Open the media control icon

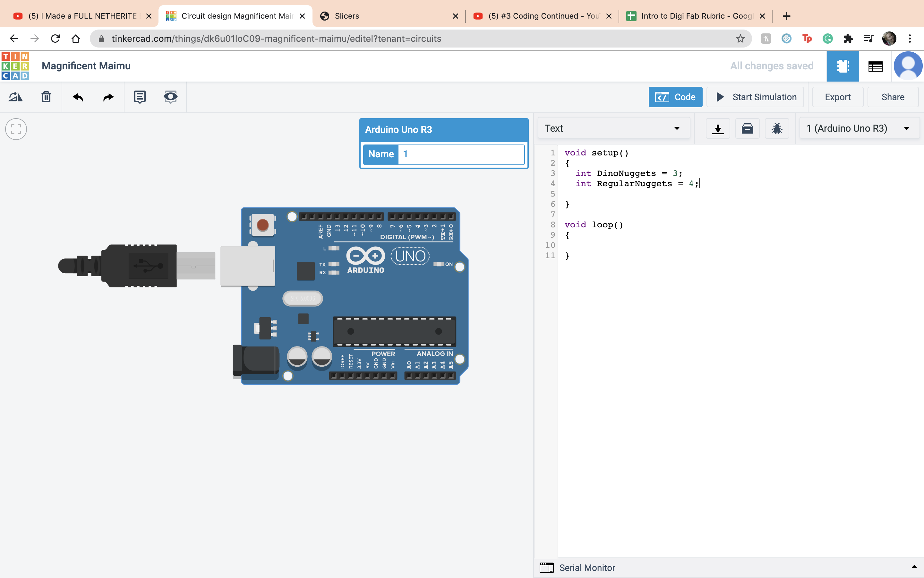868,39
